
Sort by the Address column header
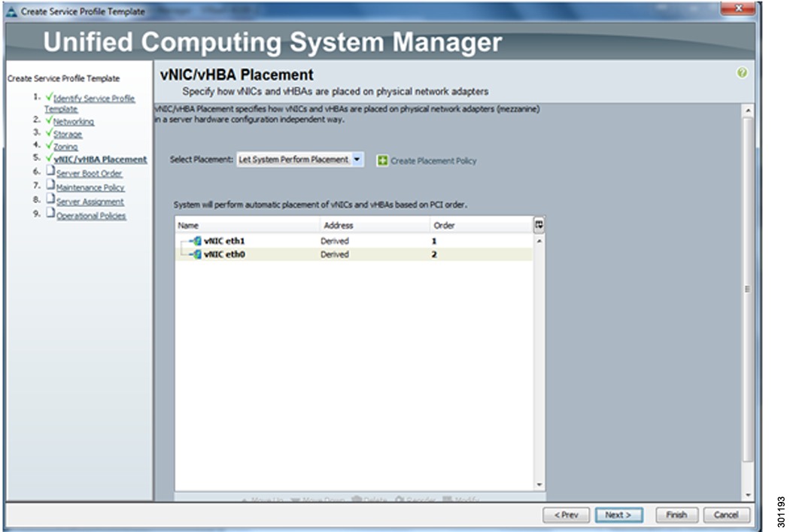point(375,225)
